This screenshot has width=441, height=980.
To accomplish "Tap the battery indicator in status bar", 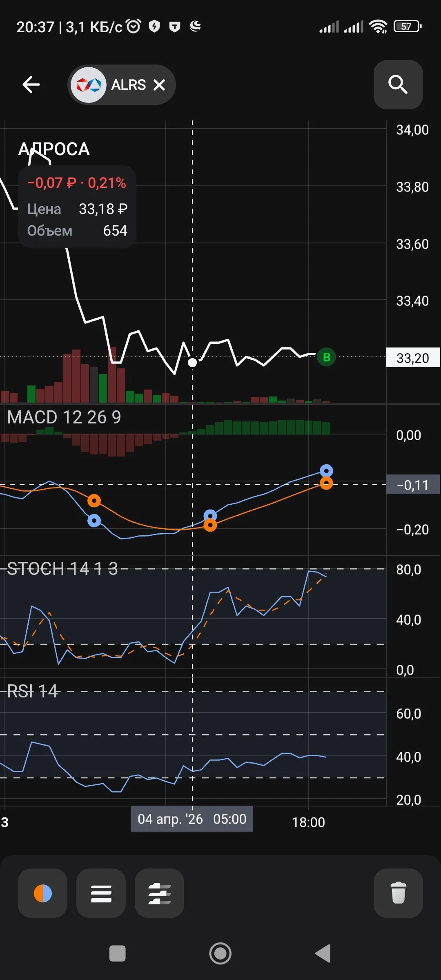I will (408, 27).
